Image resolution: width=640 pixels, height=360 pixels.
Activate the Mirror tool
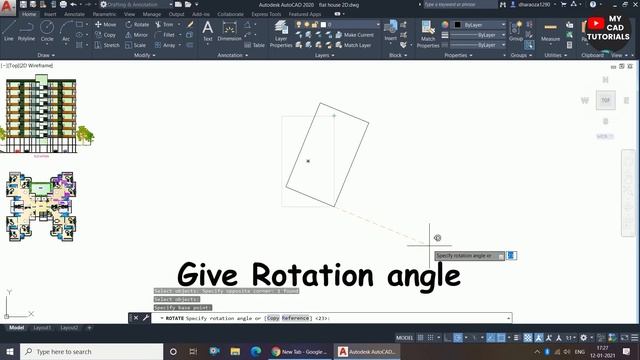pyautogui.click(x=136, y=35)
